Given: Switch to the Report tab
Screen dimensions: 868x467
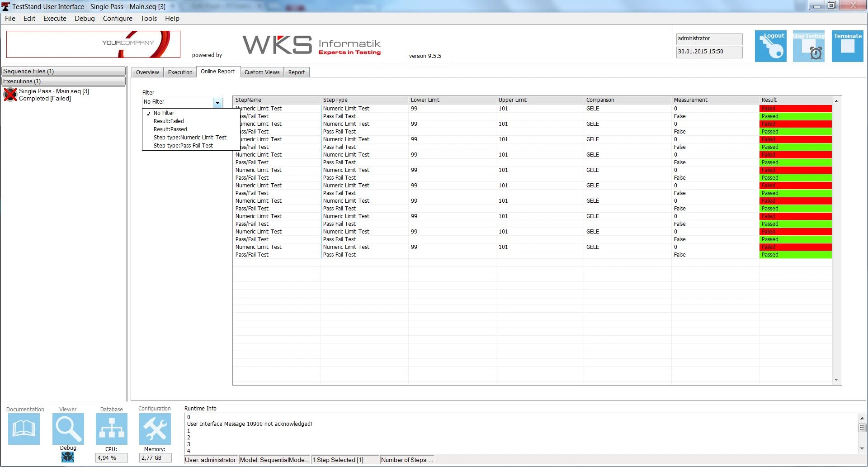Looking at the screenshot, I should click(x=297, y=72).
